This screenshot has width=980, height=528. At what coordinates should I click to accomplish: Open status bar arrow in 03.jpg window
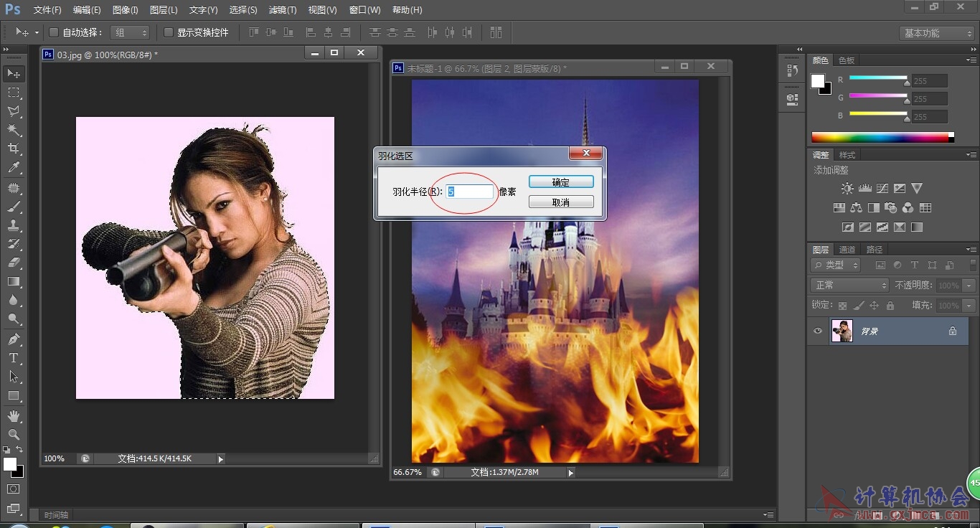point(220,458)
